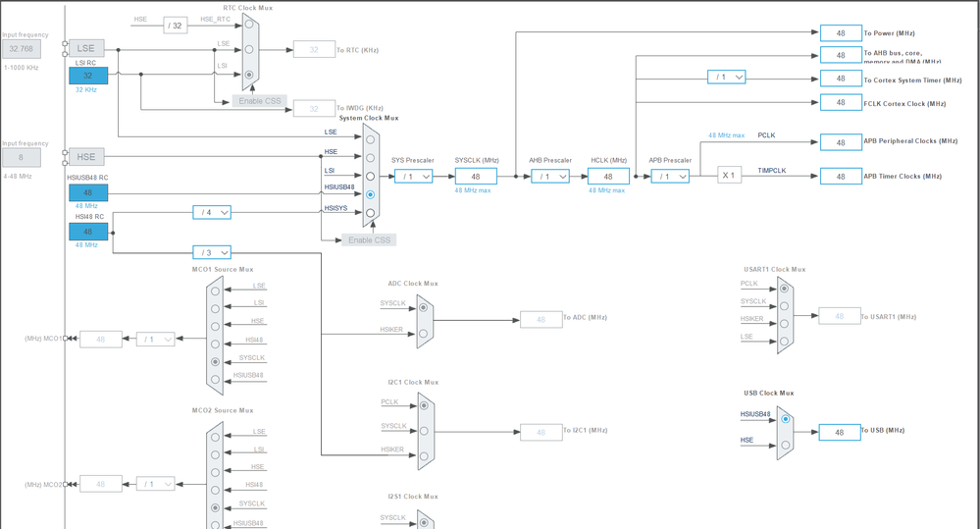Open the AHB Prescaler dropdown
This screenshot has width=980, height=529.
(550, 177)
